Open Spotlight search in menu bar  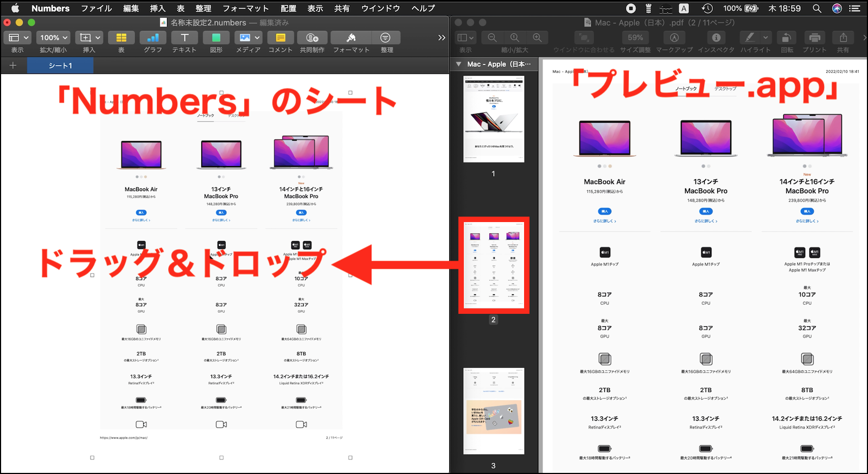click(x=816, y=8)
